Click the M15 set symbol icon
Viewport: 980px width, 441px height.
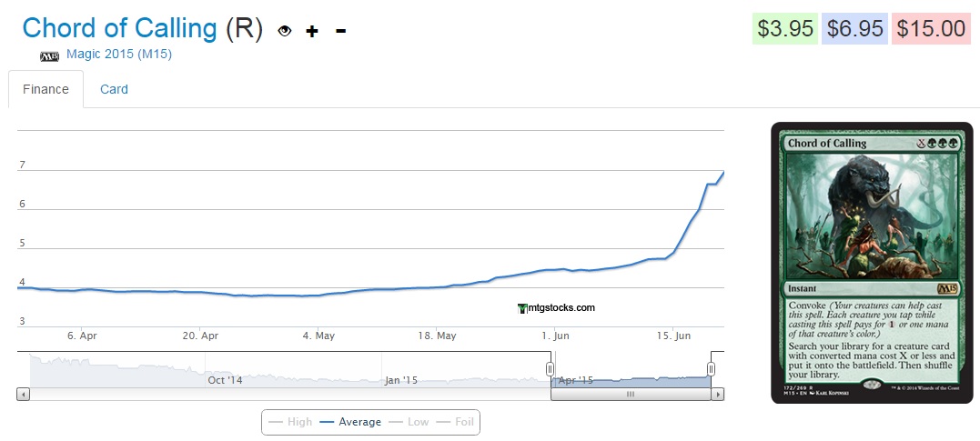[49, 55]
